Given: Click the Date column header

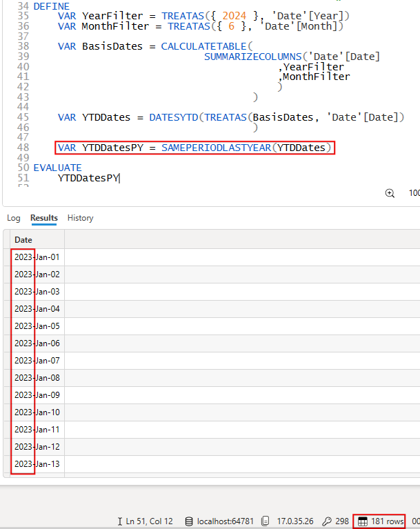Looking at the screenshot, I should point(23,239).
